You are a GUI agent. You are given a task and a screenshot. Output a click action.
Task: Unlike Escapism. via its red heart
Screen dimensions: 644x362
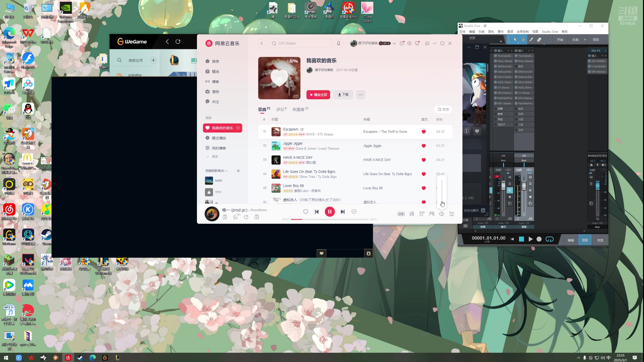click(x=424, y=131)
